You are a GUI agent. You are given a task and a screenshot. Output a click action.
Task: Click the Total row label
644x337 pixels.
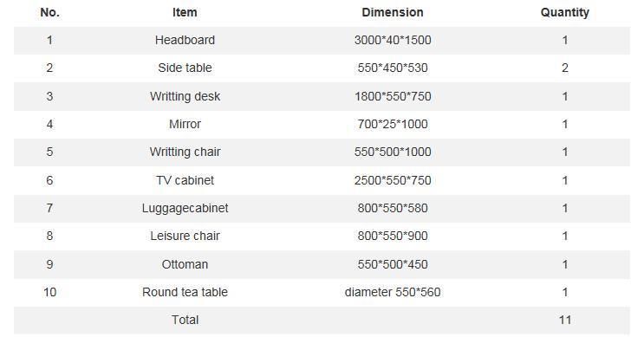click(185, 321)
